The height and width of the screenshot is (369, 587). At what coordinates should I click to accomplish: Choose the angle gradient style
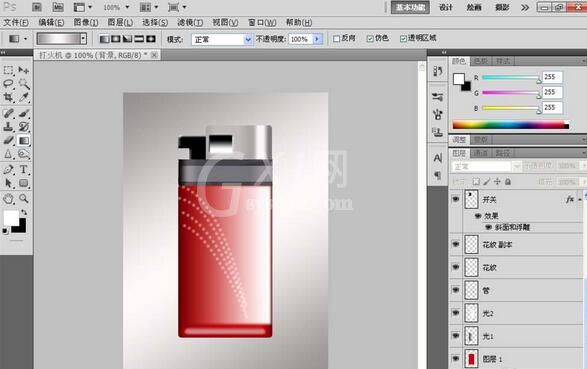128,39
